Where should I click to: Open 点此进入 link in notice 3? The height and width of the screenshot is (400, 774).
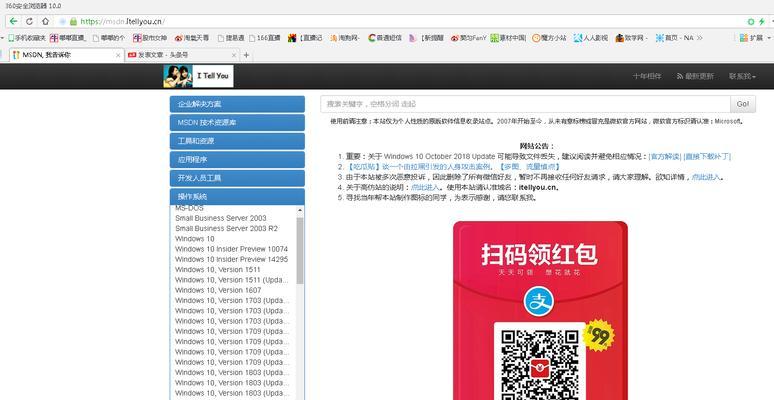pyautogui.click(x=706, y=177)
